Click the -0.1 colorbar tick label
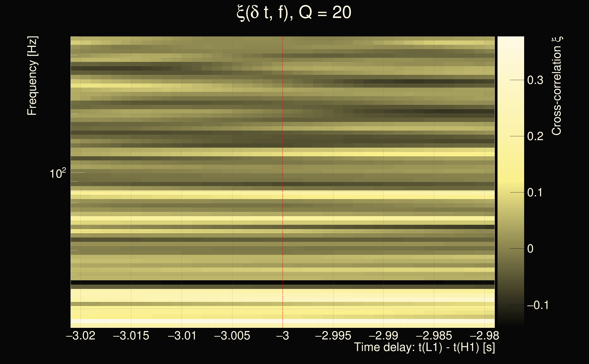Viewport: 589px width, 364px height. (538, 305)
